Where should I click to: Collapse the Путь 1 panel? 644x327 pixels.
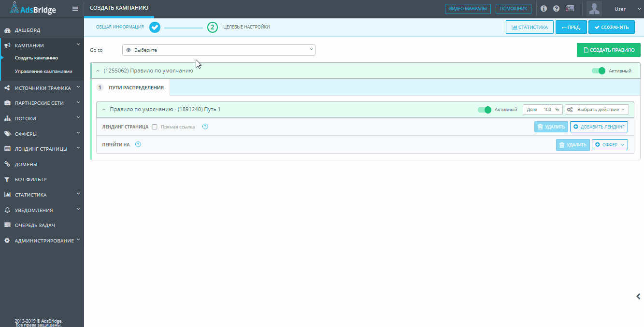(x=103, y=110)
